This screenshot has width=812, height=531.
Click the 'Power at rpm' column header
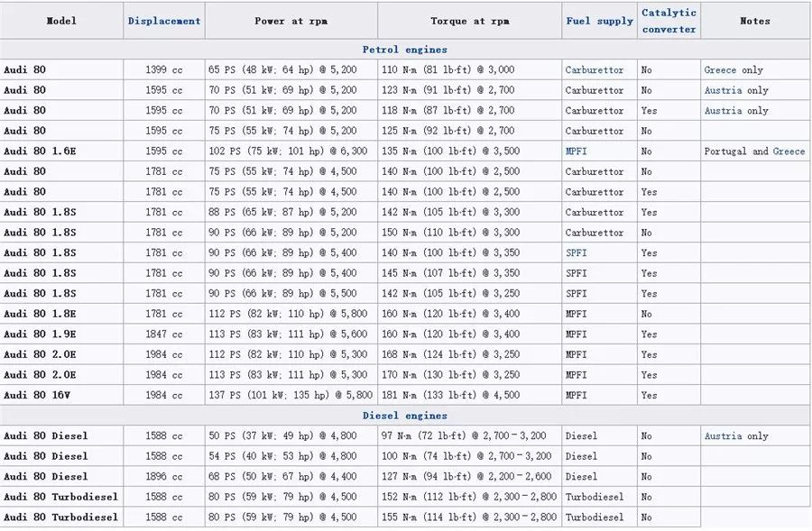[x=291, y=22]
